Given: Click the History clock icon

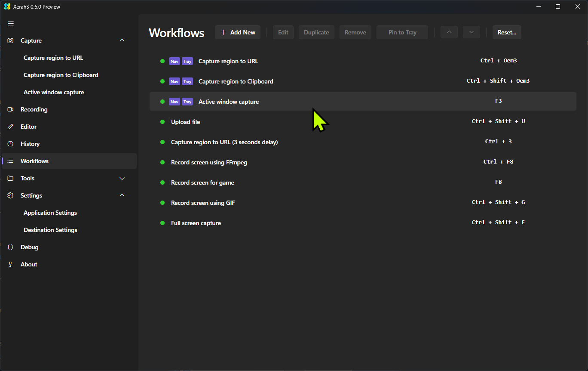Looking at the screenshot, I should pyautogui.click(x=11, y=144).
